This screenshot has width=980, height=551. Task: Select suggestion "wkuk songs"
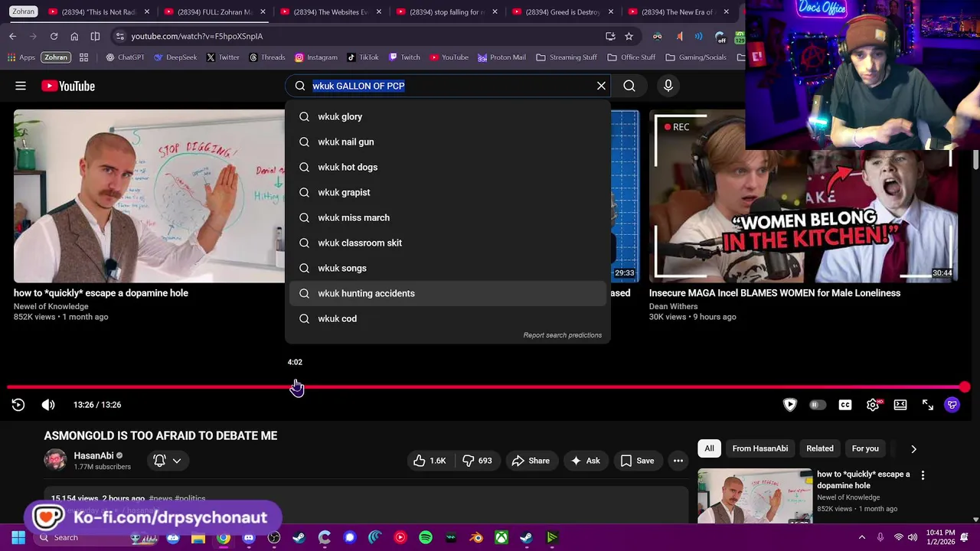point(448,268)
